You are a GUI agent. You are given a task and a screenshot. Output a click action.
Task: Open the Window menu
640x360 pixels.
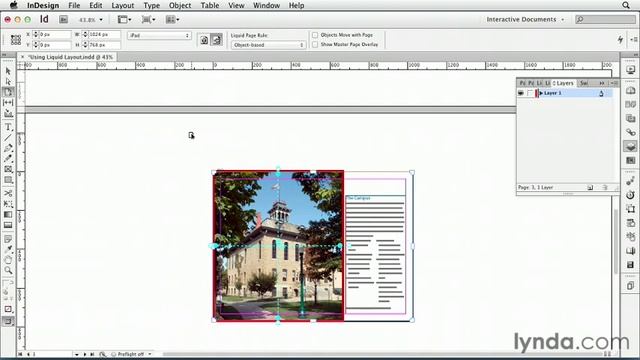coord(267,5)
